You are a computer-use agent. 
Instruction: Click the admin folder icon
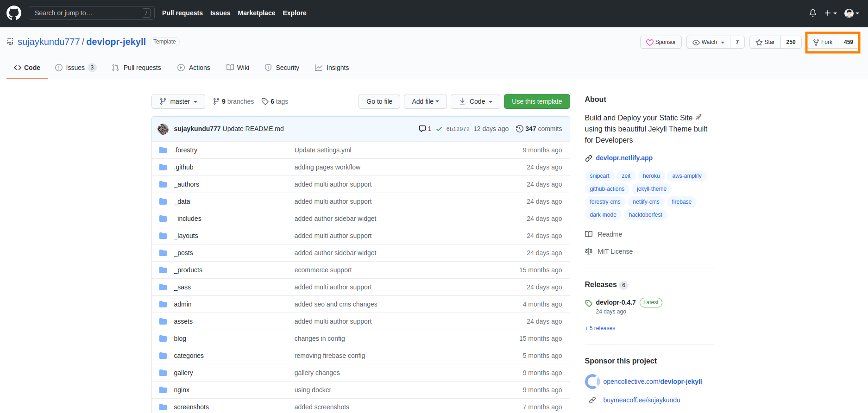click(x=163, y=304)
